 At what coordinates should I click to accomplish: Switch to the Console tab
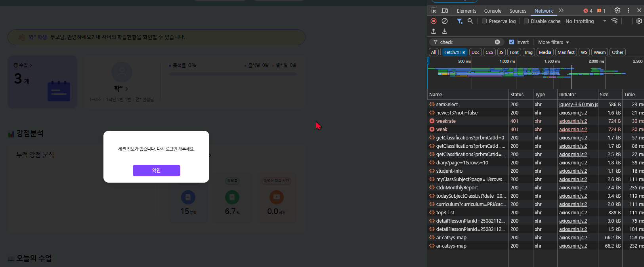[x=493, y=11]
